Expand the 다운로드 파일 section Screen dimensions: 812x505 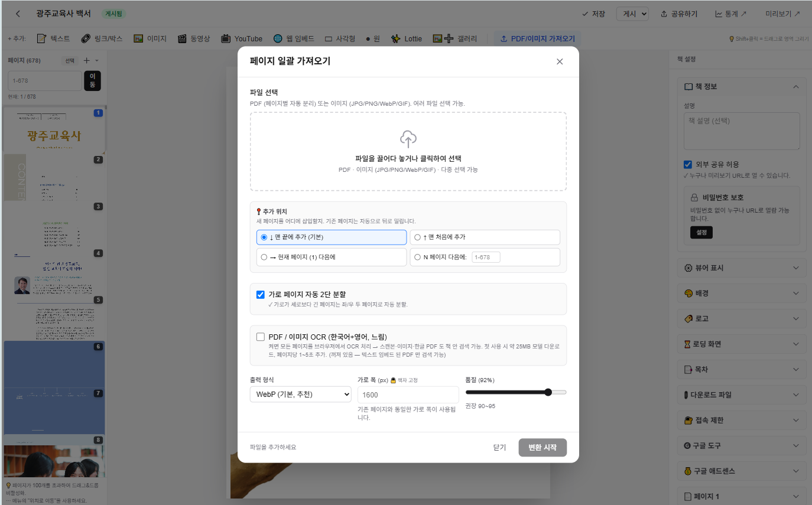tap(741, 395)
